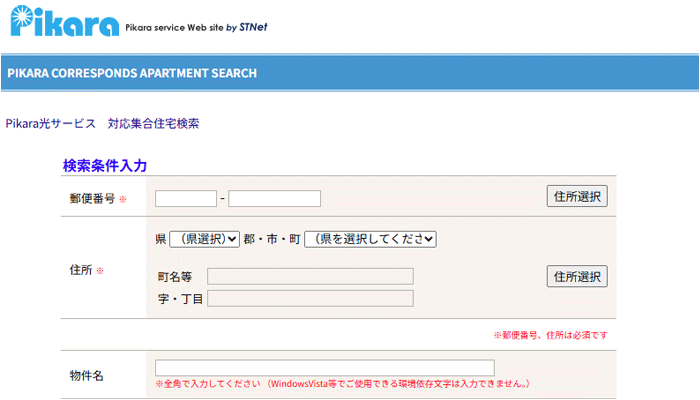Click the Pikara光サービス 対応集合住宅検索 title
Image resolution: width=700 pixels, height=400 pixels.
(102, 123)
